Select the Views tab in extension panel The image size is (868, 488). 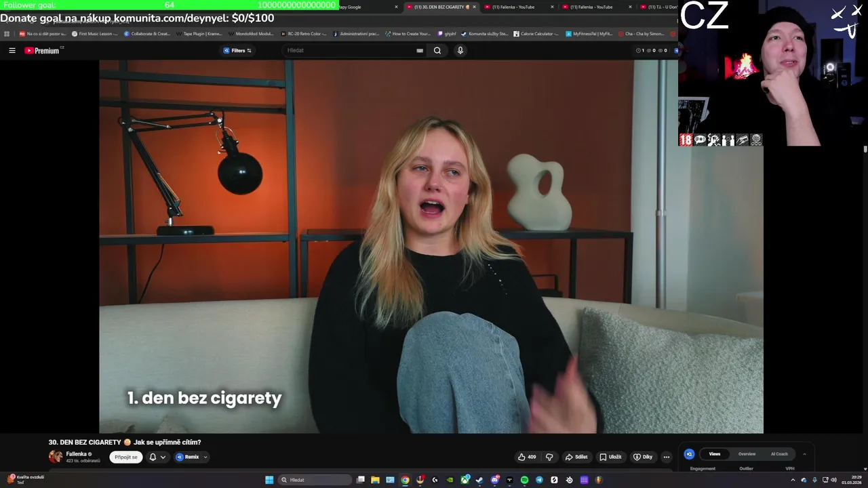click(715, 454)
